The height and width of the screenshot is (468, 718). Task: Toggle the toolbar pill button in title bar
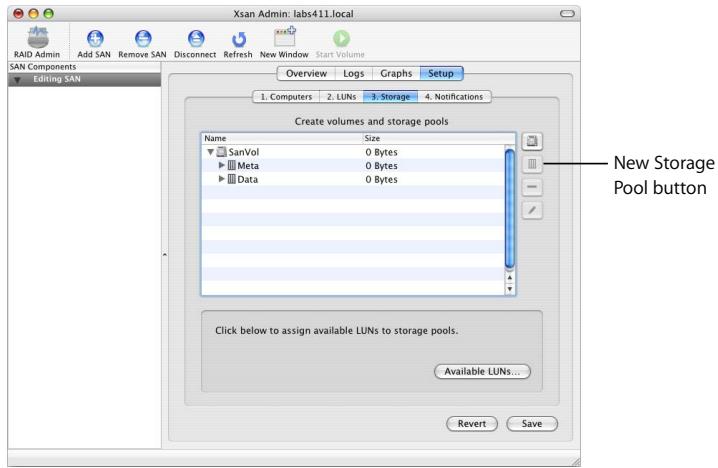point(567,13)
